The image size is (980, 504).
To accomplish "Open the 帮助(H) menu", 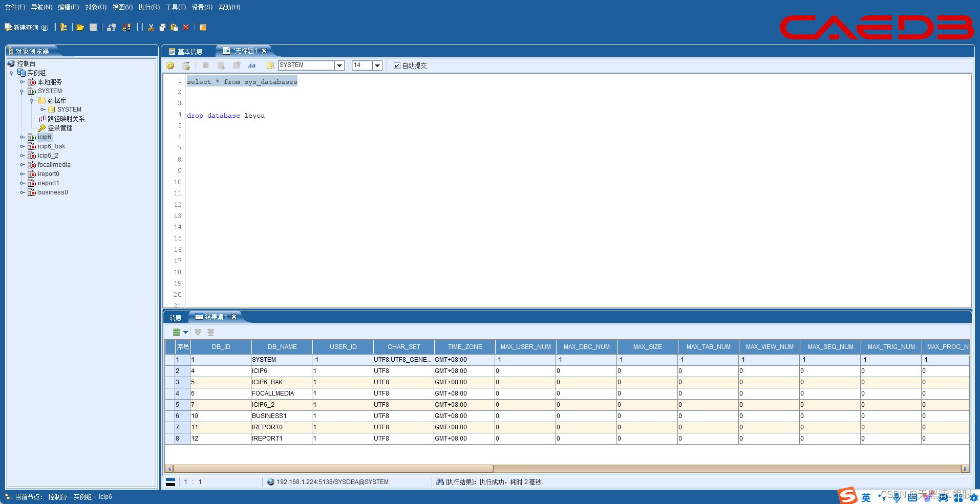I will 229,7.
